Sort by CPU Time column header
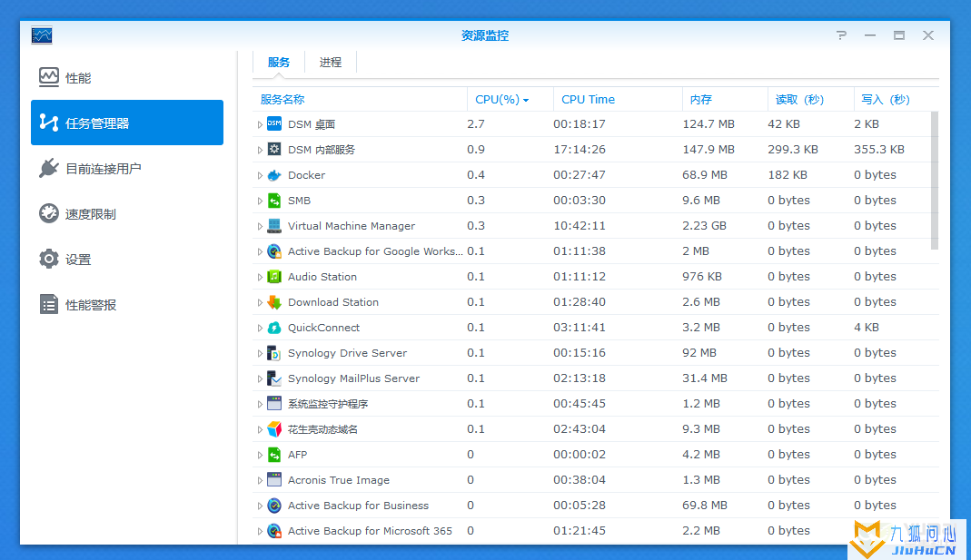The width and height of the screenshot is (971, 560). 618,100
